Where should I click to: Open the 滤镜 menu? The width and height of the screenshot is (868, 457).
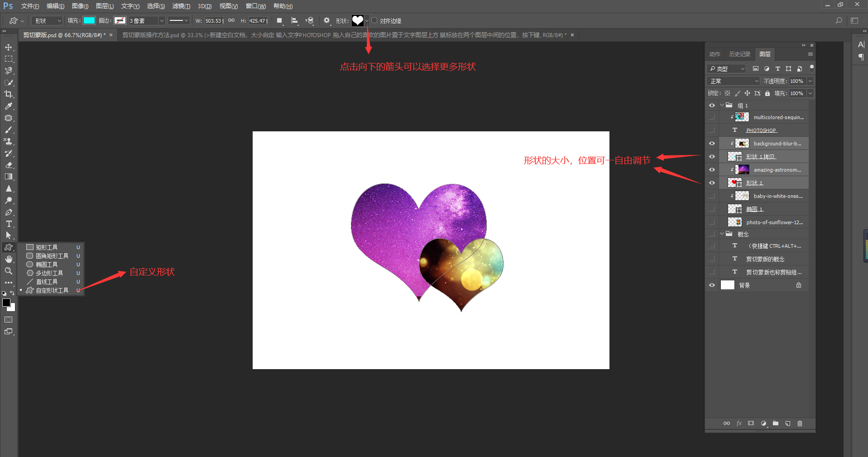point(181,6)
